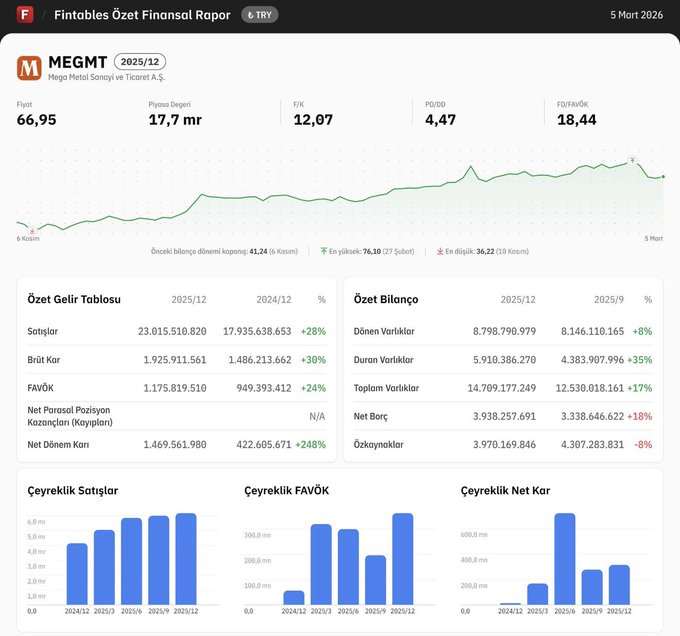Viewport: 680px width, 636px height.
Task: Click the Toplam Varlıklar +17% change
Action: click(x=640, y=388)
